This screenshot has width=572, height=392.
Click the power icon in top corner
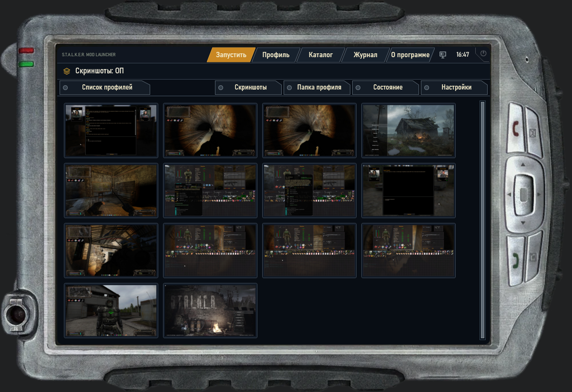pos(483,54)
